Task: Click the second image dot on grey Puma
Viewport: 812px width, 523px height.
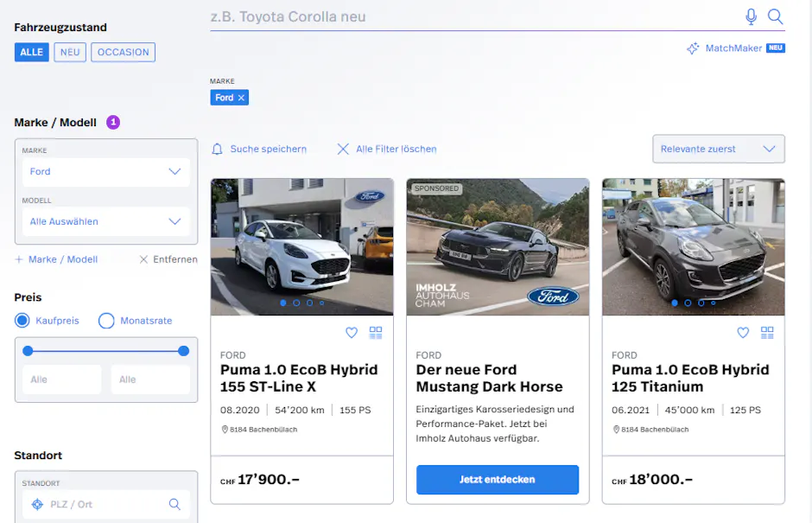Action: coord(688,303)
